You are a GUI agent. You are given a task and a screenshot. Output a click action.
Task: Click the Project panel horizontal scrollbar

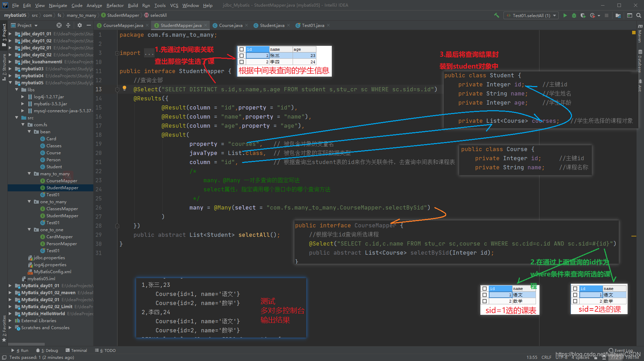pos(26,344)
